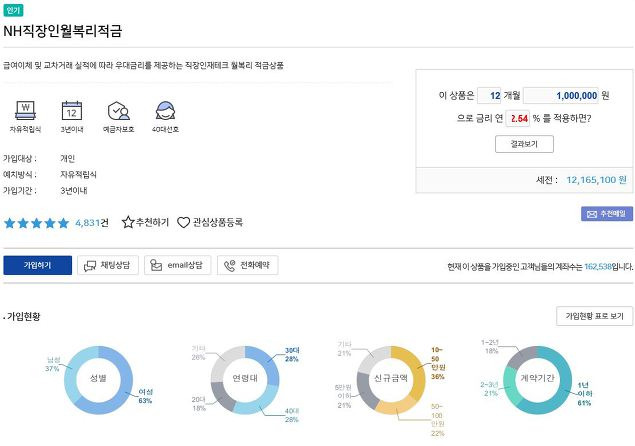635x446 pixels.
Task: Click the 인기 badge
Action: point(13,10)
